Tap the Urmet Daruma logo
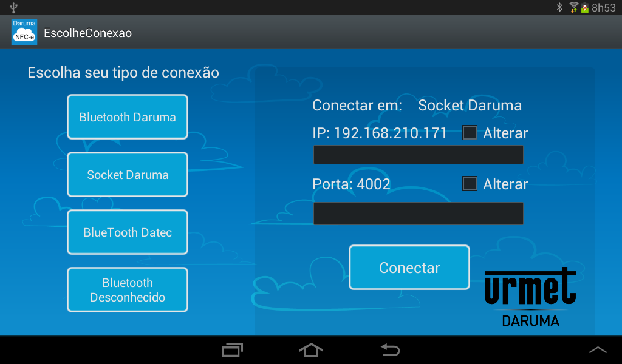 [x=530, y=297]
